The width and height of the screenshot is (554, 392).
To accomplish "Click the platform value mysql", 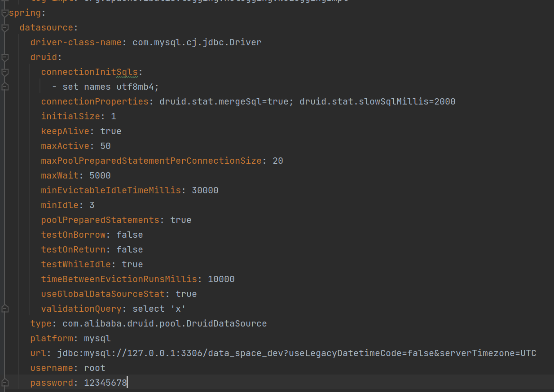I will pyautogui.click(x=97, y=338).
